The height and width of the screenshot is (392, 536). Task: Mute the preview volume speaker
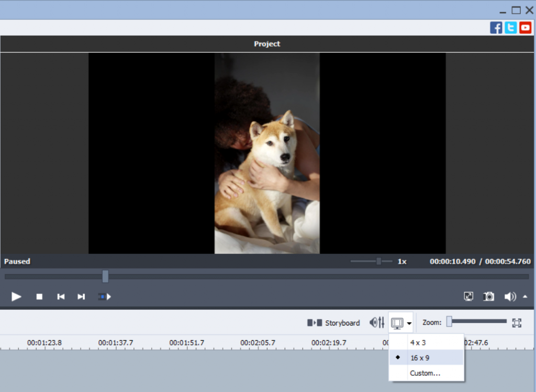pyautogui.click(x=510, y=297)
